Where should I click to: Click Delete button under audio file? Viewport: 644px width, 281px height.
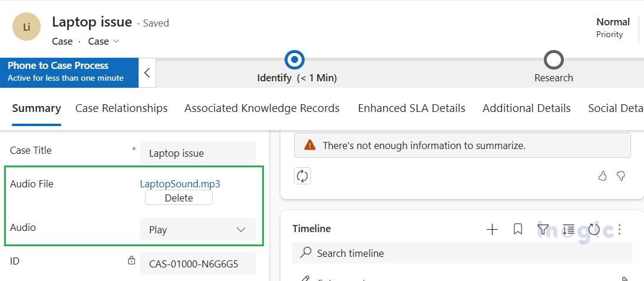pos(179,198)
